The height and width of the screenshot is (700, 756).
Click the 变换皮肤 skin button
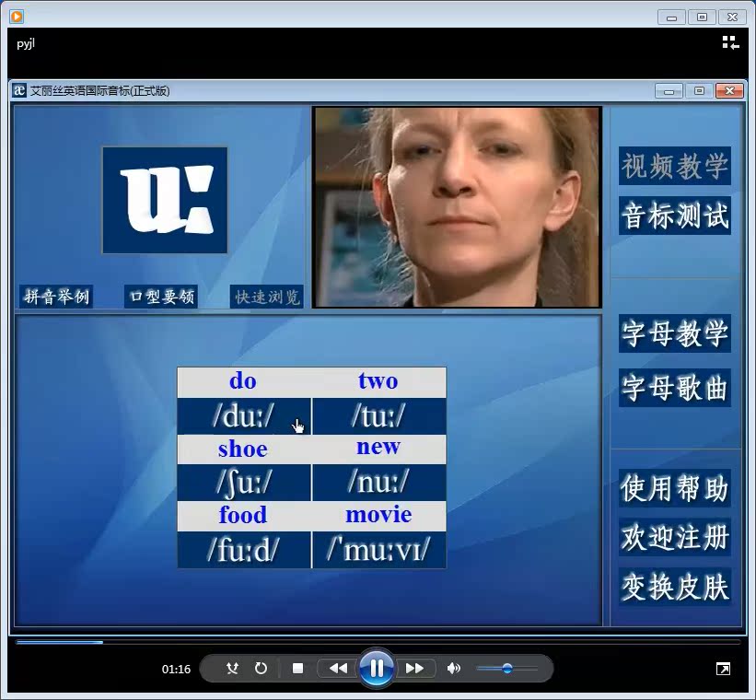[675, 586]
